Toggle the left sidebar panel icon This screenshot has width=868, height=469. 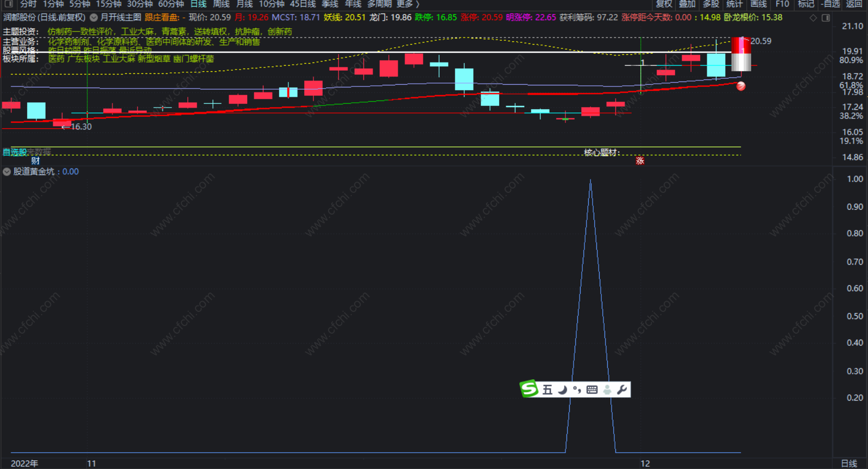click(9, 4)
